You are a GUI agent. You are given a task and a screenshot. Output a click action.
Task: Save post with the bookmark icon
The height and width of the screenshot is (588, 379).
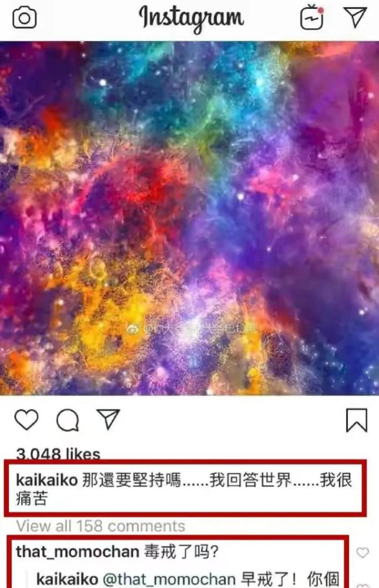click(x=356, y=420)
